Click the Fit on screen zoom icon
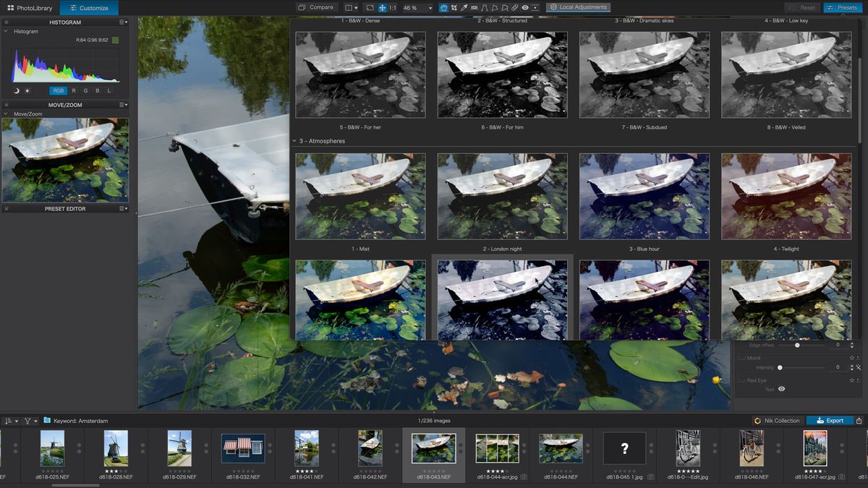 (370, 7)
